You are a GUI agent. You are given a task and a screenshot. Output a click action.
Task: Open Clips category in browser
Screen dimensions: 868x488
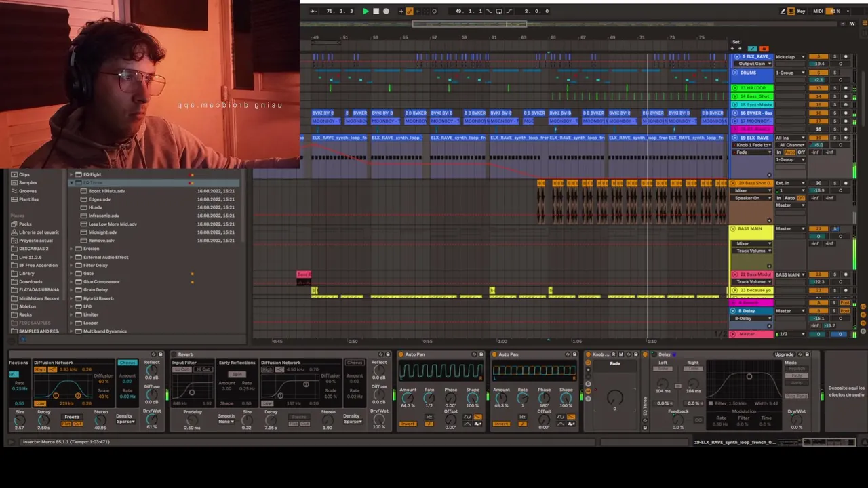coord(24,174)
